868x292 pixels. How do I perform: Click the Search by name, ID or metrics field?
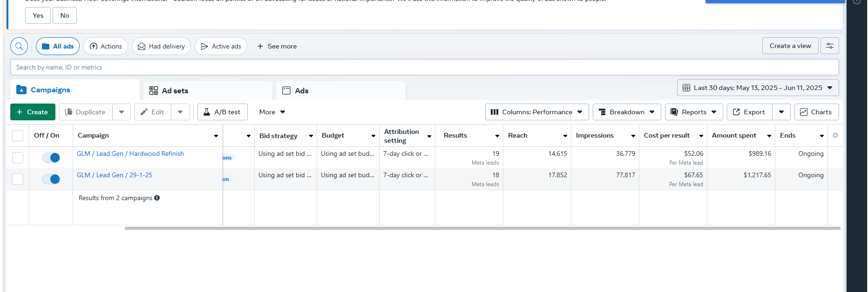(x=424, y=67)
